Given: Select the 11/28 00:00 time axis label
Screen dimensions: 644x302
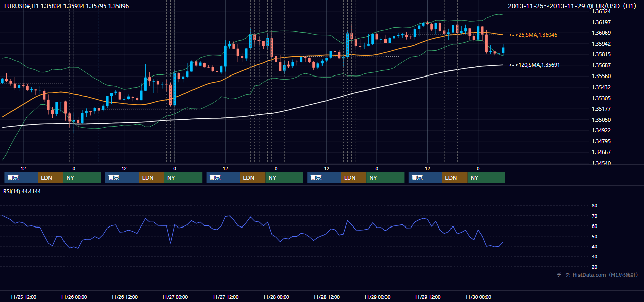Looking at the screenshot, I should (x=276, y=297).
